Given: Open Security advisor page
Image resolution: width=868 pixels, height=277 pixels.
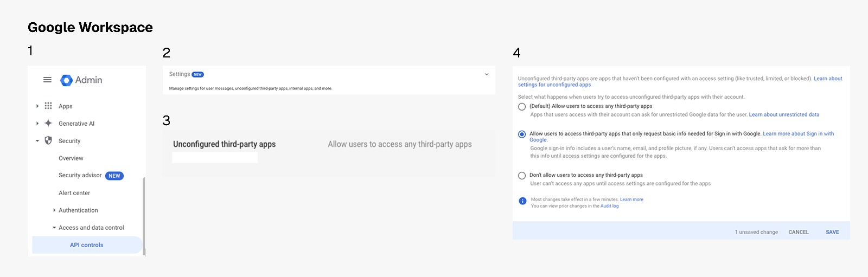Looking at the screenshot, I should click(x=80, y=175).
